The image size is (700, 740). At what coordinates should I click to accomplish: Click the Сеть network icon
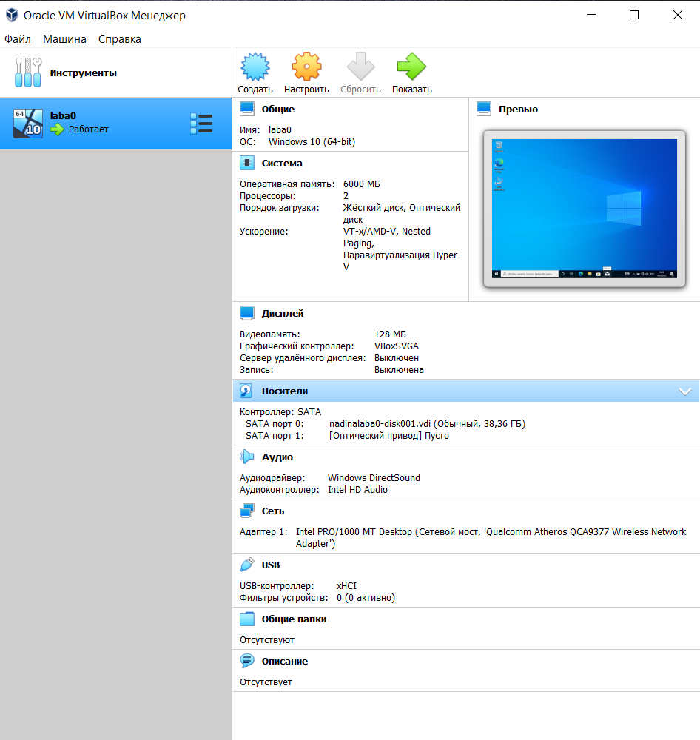(x=247, y=511)
